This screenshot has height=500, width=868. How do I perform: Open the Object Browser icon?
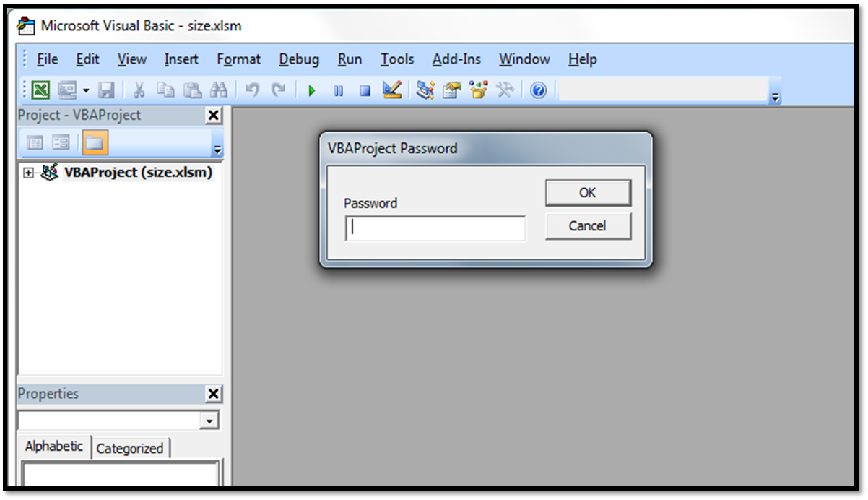tap(477, 90)
